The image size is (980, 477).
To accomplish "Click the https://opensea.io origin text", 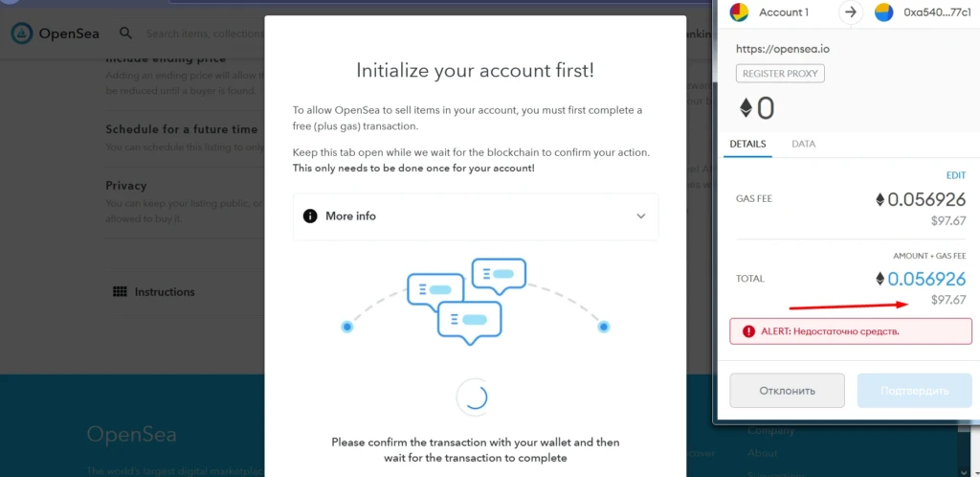I will point(783,49).
